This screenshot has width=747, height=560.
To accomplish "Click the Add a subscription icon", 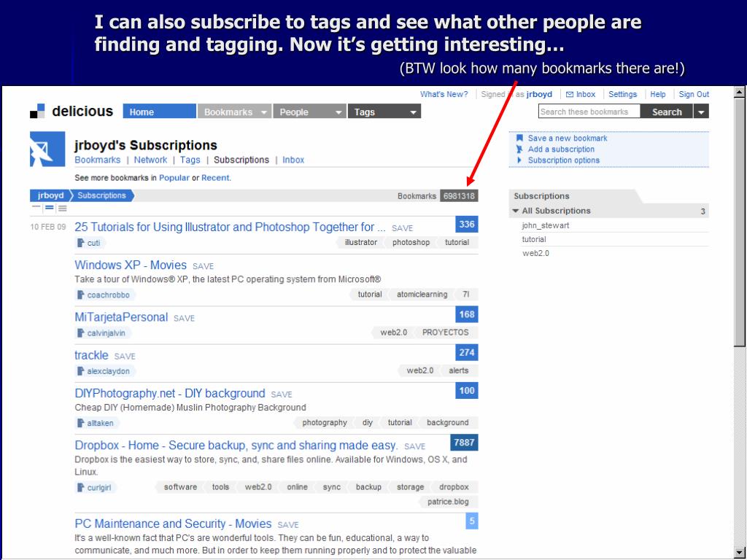I will [519, 149].
